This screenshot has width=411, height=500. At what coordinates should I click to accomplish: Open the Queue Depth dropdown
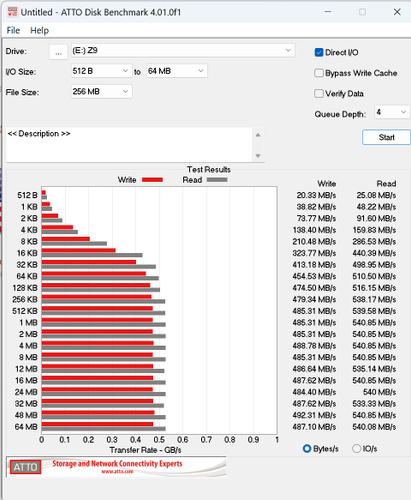392,112
